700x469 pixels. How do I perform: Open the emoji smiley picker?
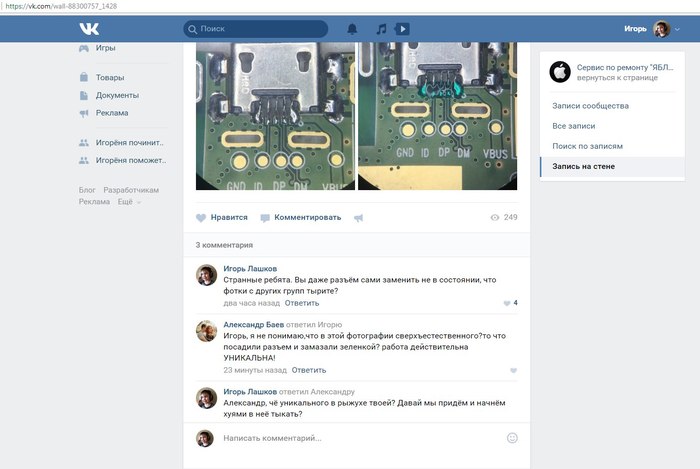[x=512, y=438]
